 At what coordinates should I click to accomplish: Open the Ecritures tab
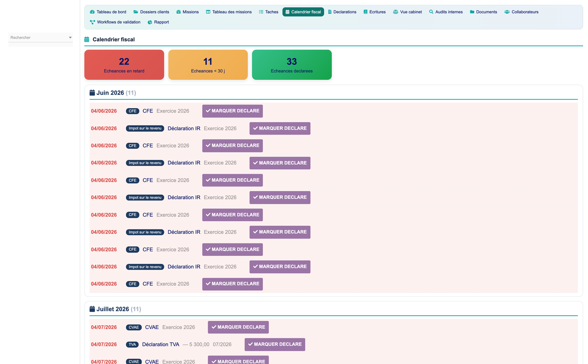(x=374, y=12)
